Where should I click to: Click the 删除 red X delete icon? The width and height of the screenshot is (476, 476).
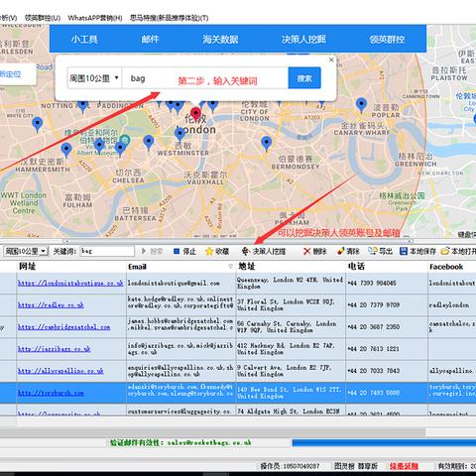coord(307,251)
